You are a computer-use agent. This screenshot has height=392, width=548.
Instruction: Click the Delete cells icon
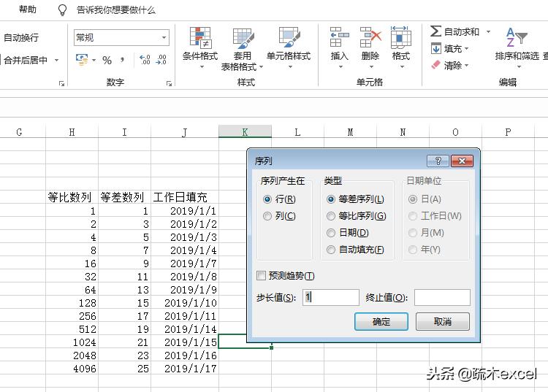pos(370,37)
